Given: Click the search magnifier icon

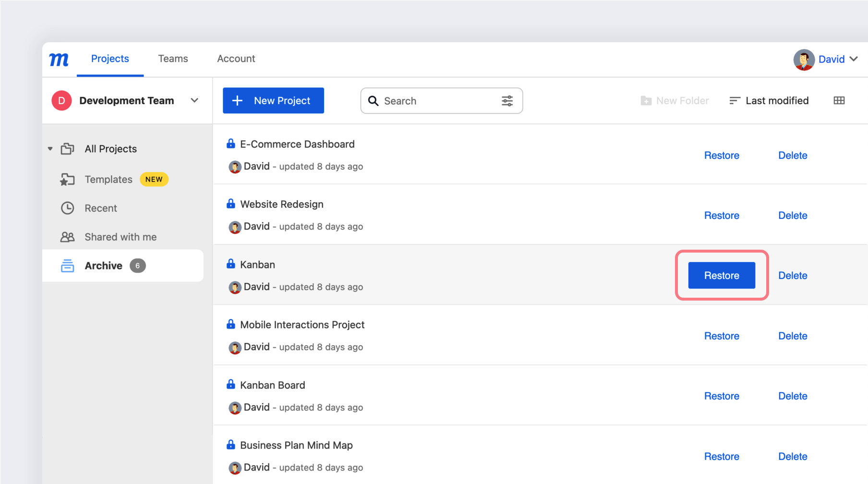Looking at the screenshot, I should pyautogui.click(x=374, y=101).
